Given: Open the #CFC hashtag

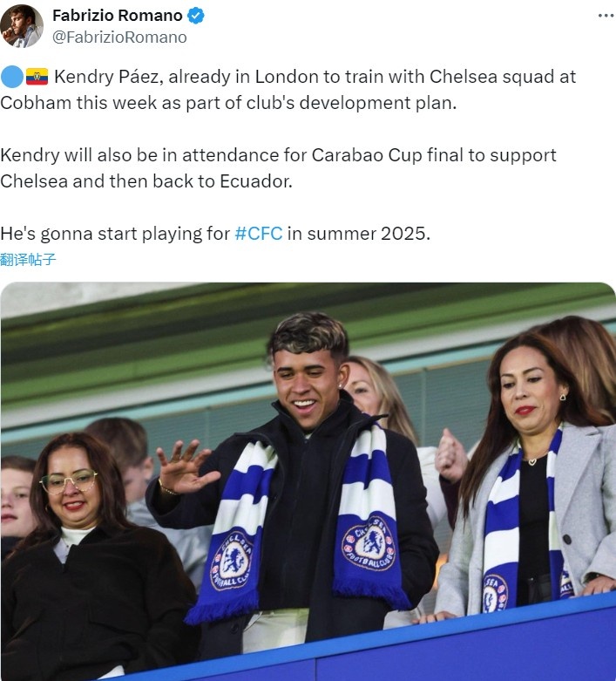Looking at the screenshot, I should click(258, 234).
